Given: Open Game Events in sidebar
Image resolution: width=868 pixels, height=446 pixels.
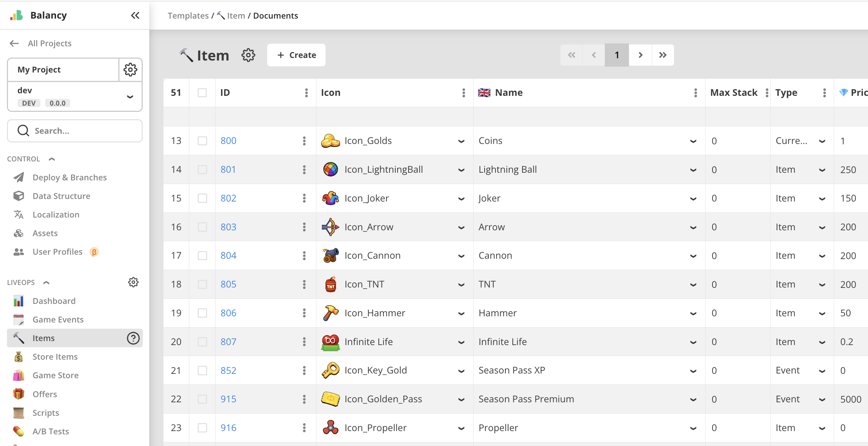Looking at the screenshot, I should [x=58, y=320].
